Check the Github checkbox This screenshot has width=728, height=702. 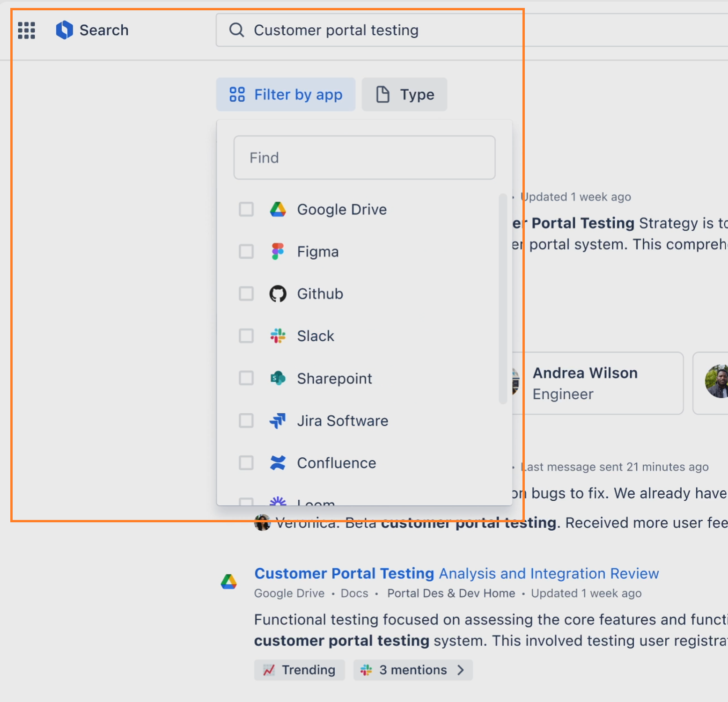246,294
